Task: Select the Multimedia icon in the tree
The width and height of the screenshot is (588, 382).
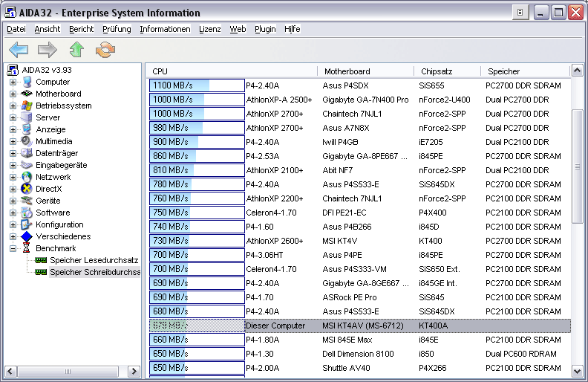Action: (27, 141)
